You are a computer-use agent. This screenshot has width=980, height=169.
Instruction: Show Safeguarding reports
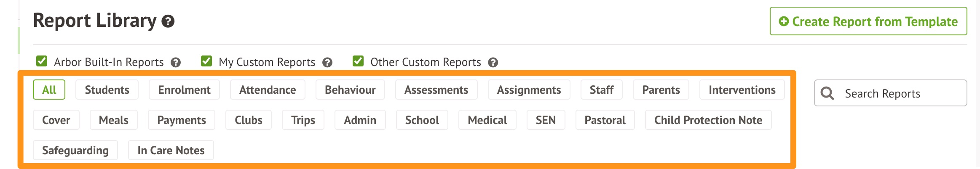75,151
